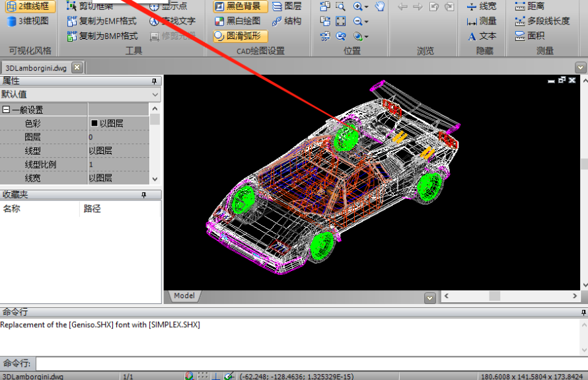Select the Model layout tab
Screen dimensions: 588x380
click(x=184, y=296)
